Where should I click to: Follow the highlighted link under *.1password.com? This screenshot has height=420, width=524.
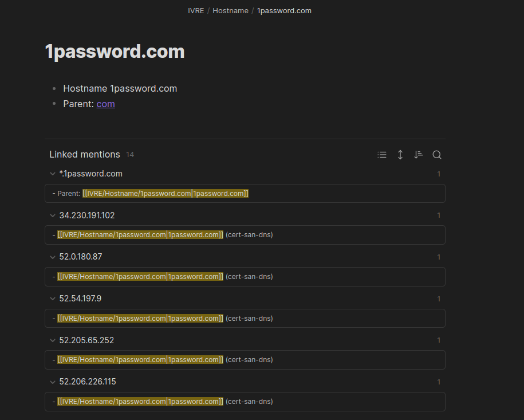[164, 193]
